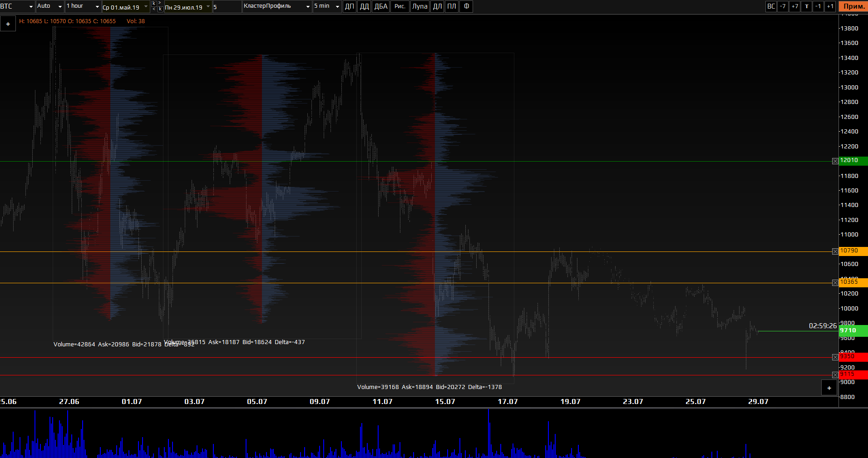Activate the Лупа magnifier tool
The image size is (868, 458).
pyautogui.click(x=419, y=6)
